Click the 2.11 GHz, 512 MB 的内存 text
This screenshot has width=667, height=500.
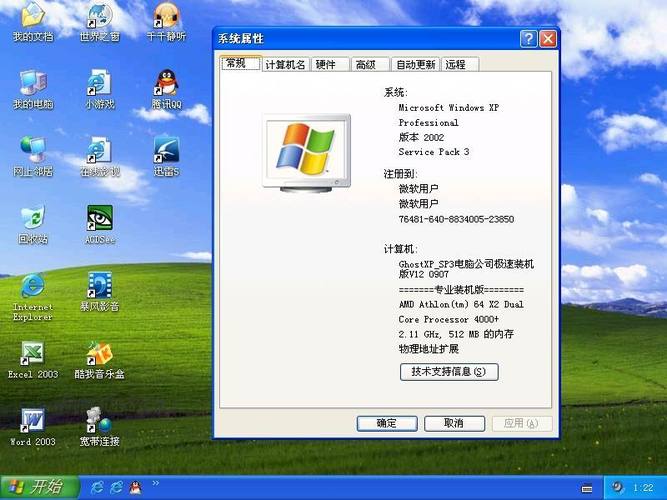point(456,334)
